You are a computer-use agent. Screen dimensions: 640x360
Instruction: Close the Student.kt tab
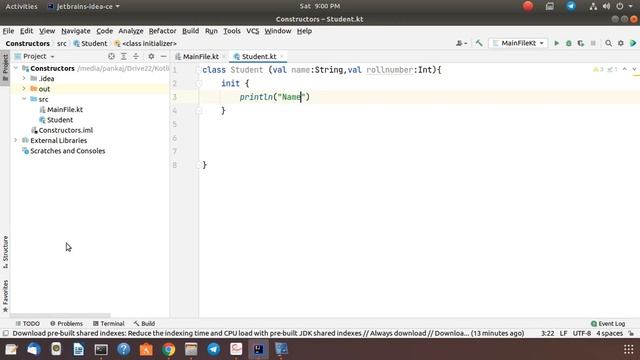coord(282,56)
